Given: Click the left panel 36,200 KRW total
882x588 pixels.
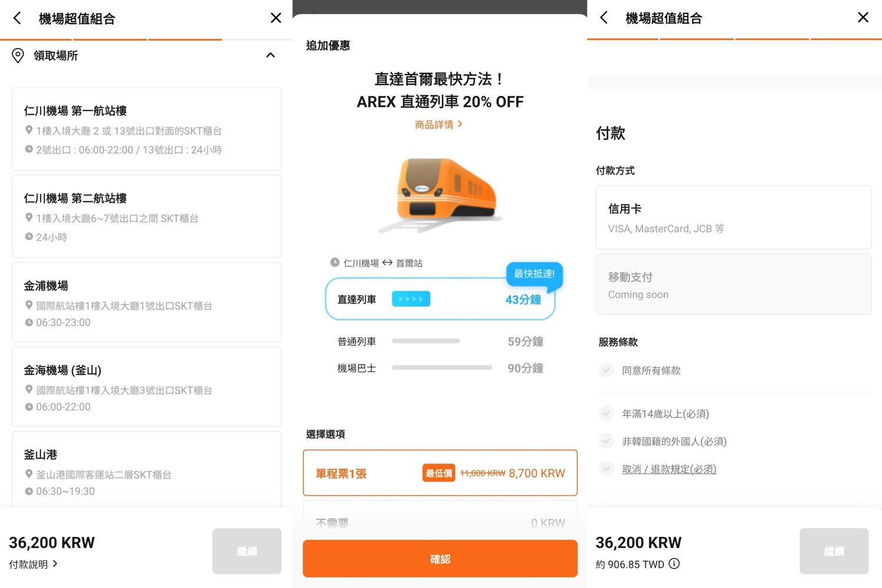Looking at the screenshot, I should (x=52, y=543).
